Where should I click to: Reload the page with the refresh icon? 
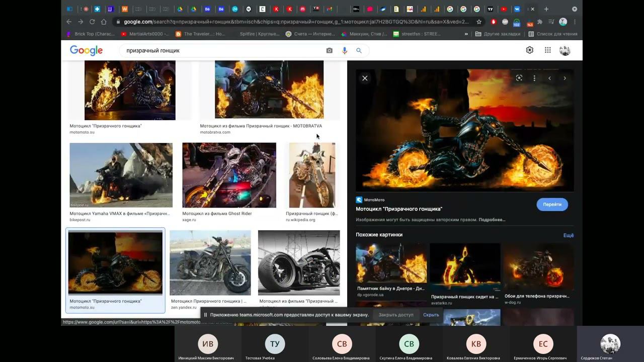(92, 22)
